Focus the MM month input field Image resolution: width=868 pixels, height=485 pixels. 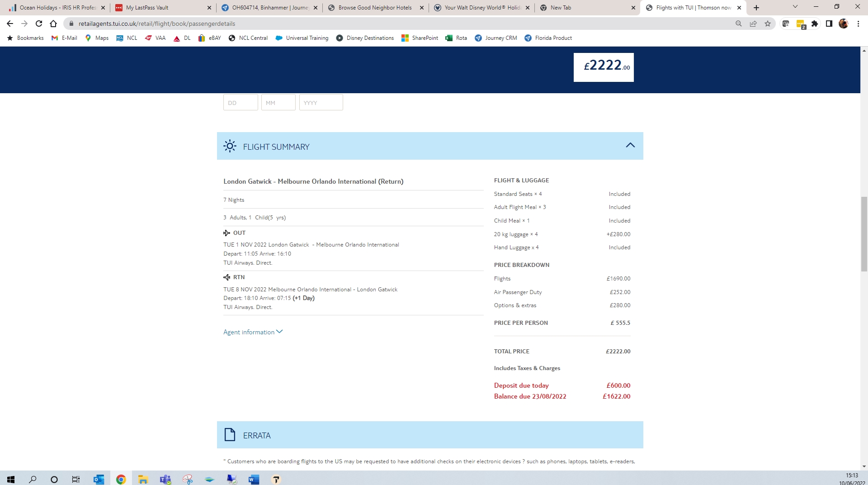point(278,102)
